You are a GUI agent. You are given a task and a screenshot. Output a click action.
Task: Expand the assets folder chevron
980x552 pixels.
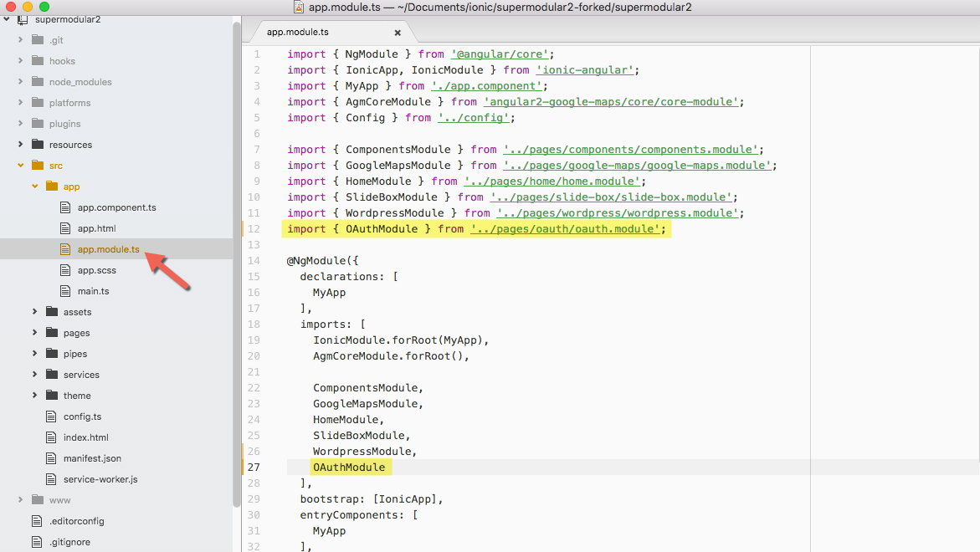35,312
